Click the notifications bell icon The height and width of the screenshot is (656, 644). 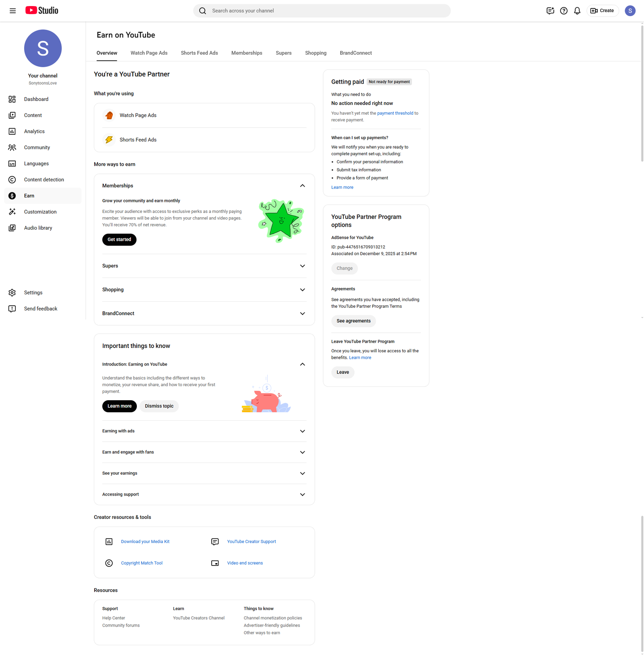(577, 11)
